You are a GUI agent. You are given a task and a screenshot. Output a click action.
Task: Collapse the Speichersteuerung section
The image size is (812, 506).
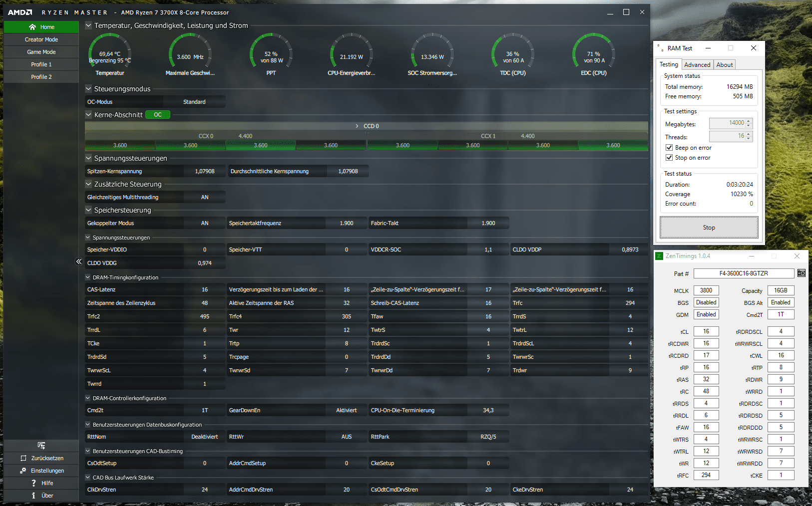[x=88, y=210]
